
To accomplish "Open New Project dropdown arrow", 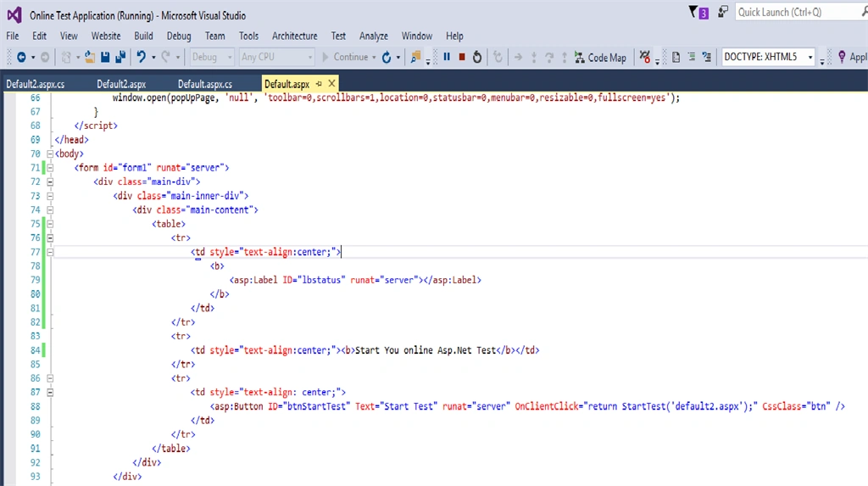I will point(78,58).
